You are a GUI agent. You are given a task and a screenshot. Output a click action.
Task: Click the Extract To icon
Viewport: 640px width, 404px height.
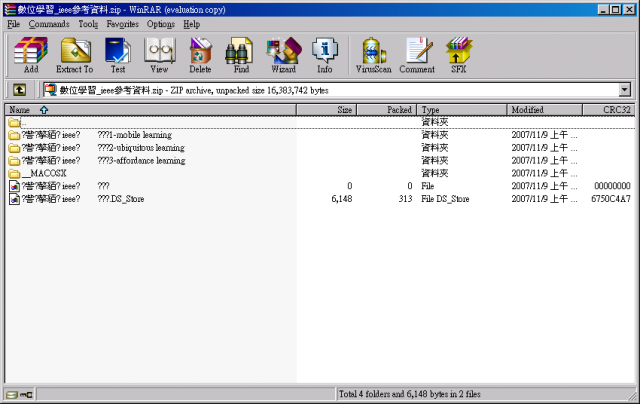point(75,55)
